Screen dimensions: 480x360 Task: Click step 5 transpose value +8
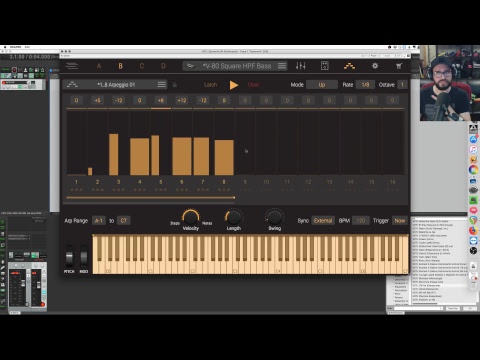(x=161, y=100)
